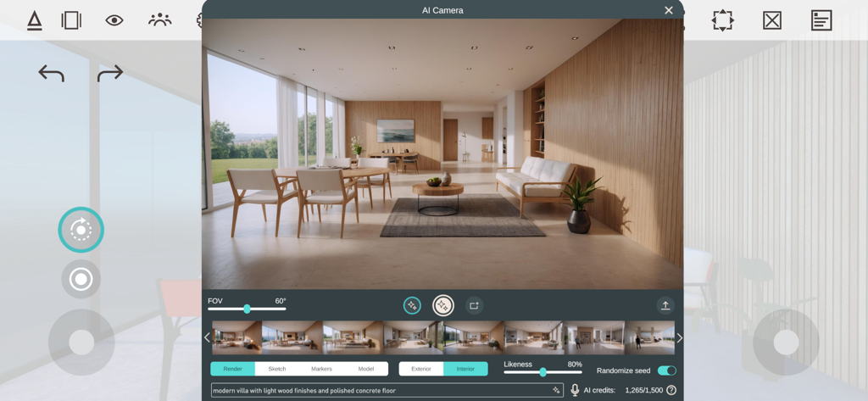This screenshot has width=868, height=401.
Task: Choose the Interior scene option
Action: pos(465,369)
